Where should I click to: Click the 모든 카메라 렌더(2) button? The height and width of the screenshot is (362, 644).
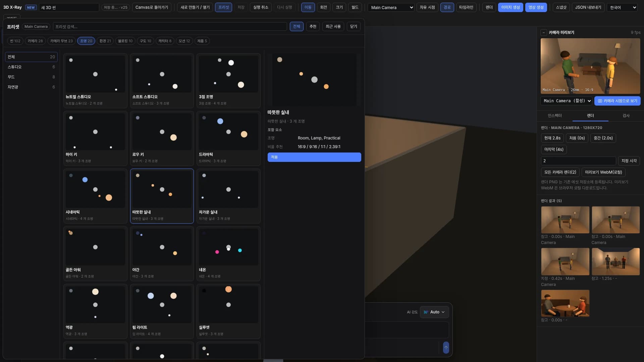coord(560,172)
